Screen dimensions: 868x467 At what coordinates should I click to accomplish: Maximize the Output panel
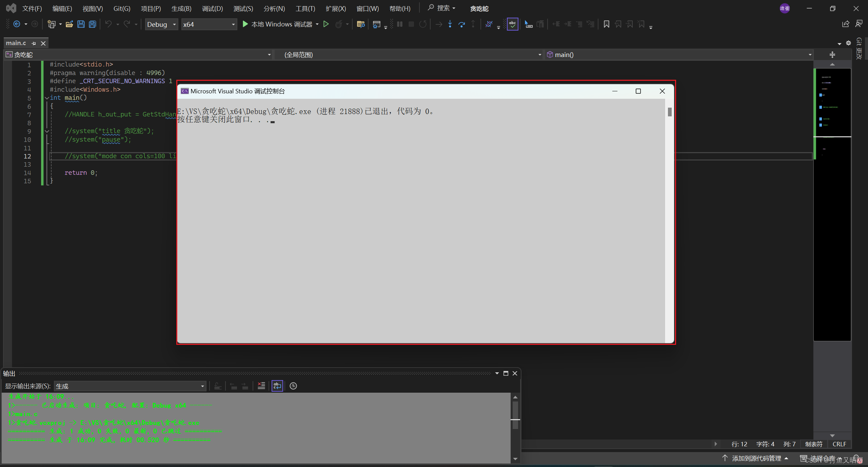[506, 373]
